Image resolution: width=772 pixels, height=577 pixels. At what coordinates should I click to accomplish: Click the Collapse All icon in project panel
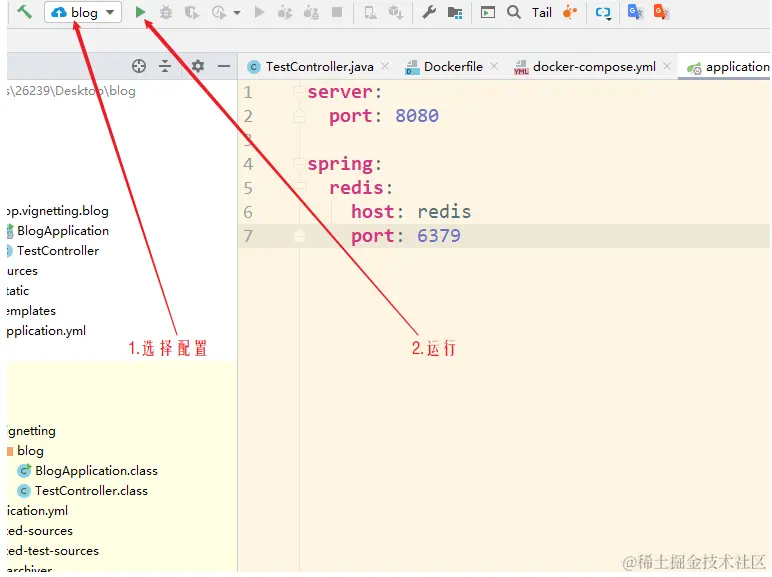tap(165, 66)
